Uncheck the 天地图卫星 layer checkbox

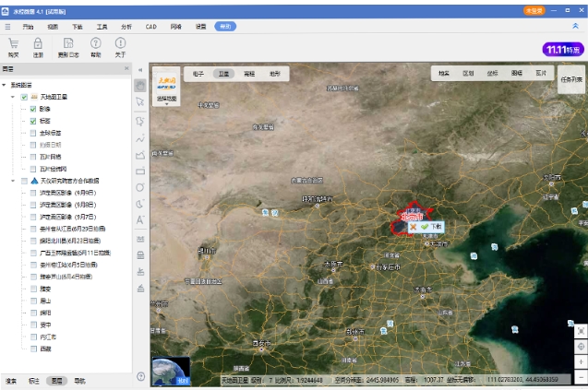point(24,97)
